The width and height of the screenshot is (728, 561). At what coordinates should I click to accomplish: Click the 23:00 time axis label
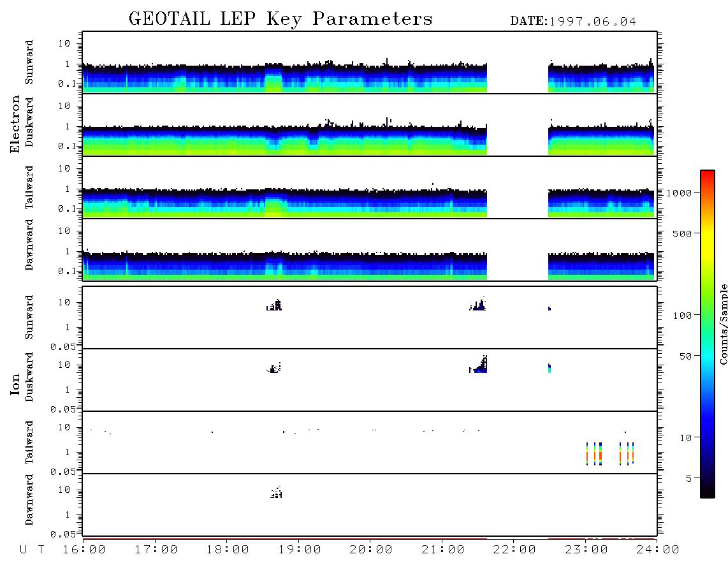tap(586, 550)
